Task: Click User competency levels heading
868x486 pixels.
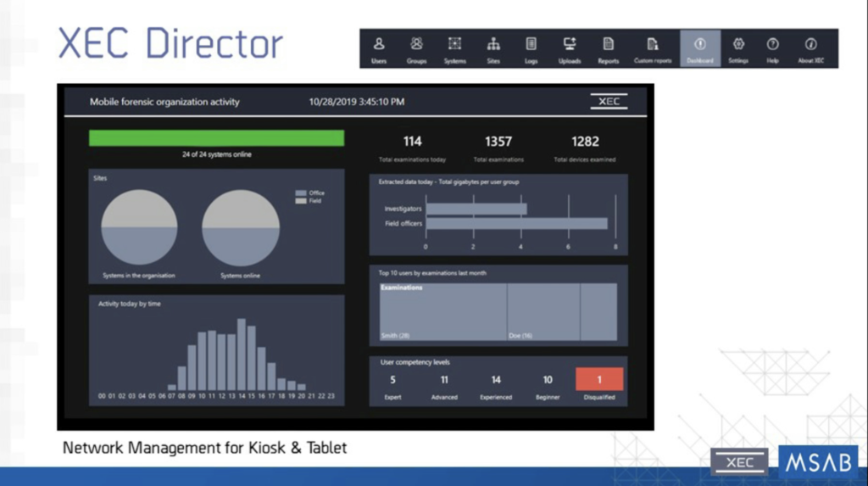Action: pyautogui.click(x=415, y=362)
